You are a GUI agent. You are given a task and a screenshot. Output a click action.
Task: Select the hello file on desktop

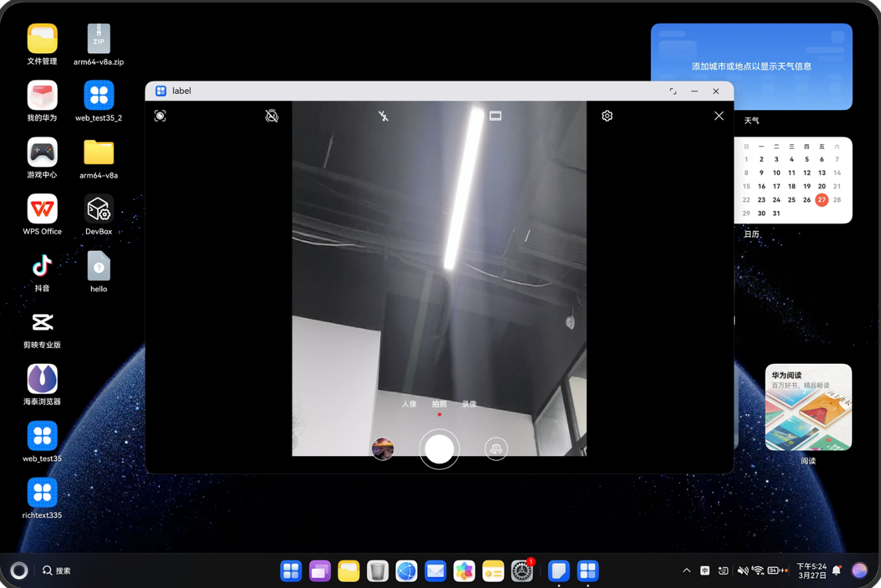point(99,271)
